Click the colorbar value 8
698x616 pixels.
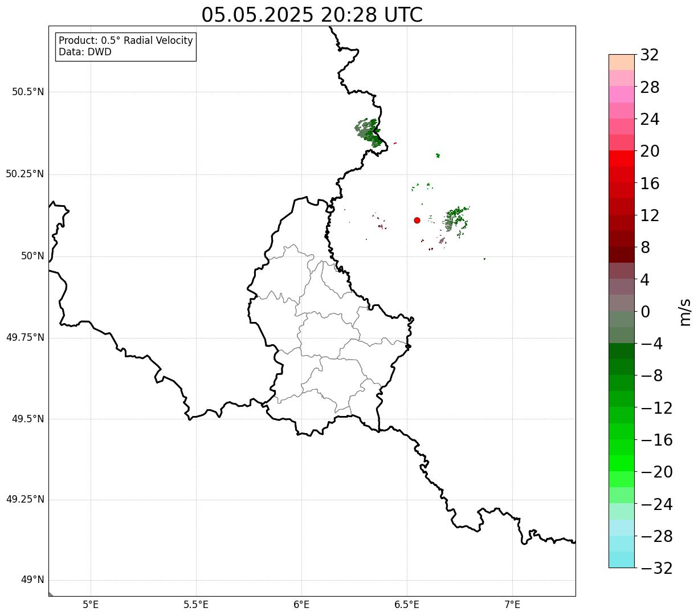(645, 248)
